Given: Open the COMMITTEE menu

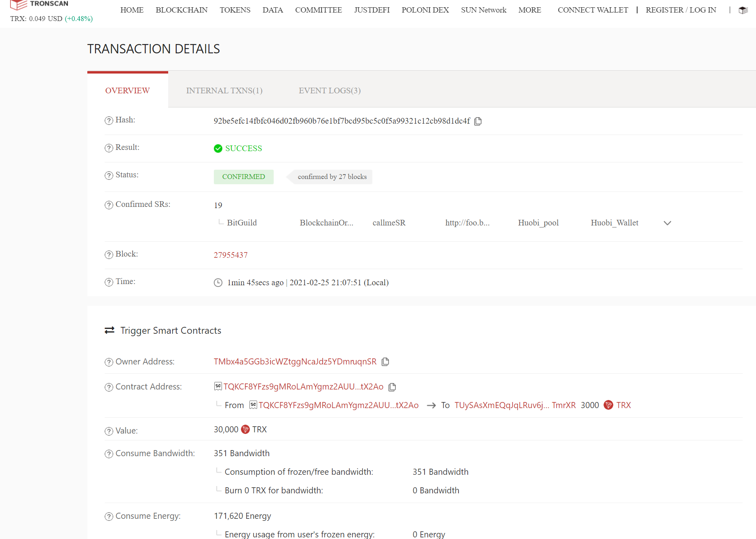Looking at the screenshot, I should tap(318, 10).
